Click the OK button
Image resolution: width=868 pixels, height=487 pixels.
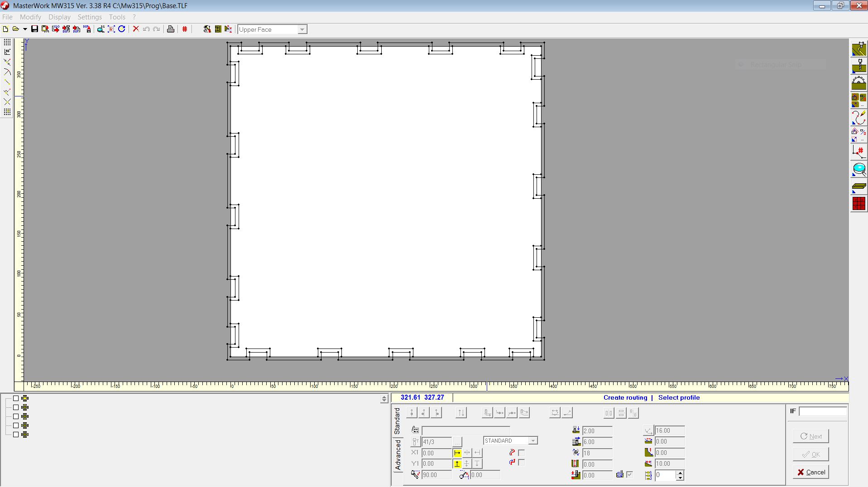pos(810,454)
